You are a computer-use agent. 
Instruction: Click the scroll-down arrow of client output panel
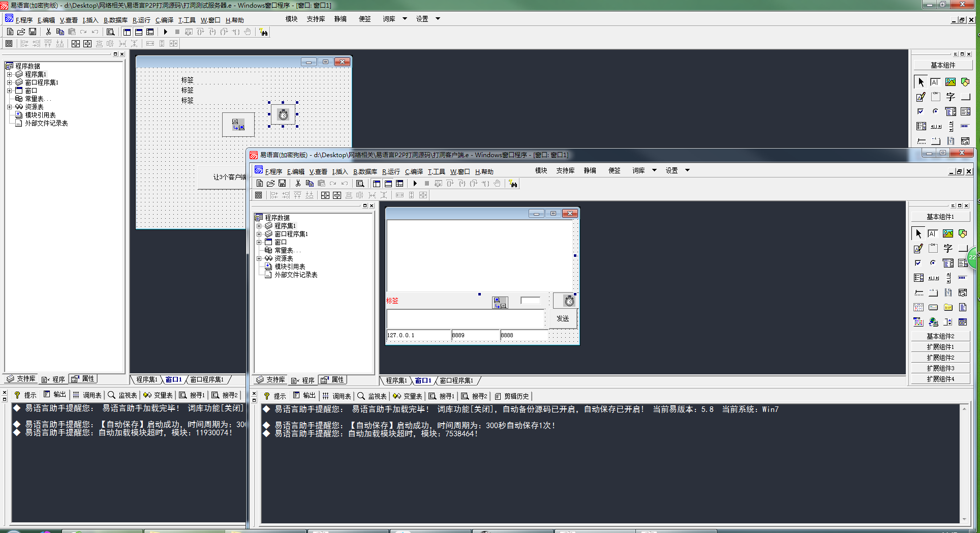tap(964, 519)
